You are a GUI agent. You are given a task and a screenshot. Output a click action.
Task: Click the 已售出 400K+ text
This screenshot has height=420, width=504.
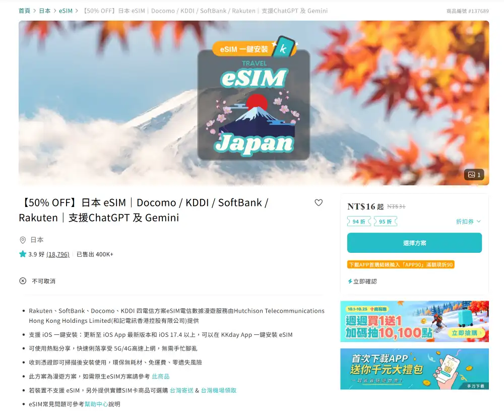pyautogui.click(x=95, y=254)
